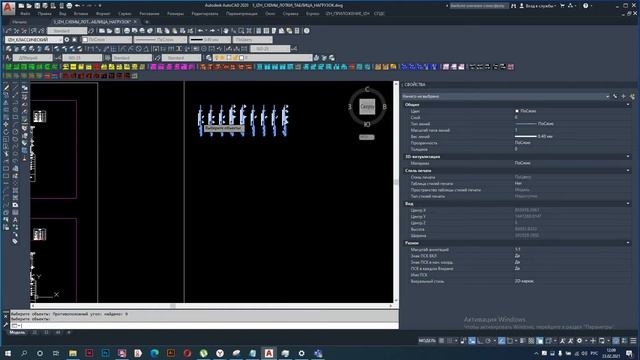The height and width of the screenshot is (360, 640).
Task: Open the AutoCAD application menu logo button
Action: click(x=8, y=8)
